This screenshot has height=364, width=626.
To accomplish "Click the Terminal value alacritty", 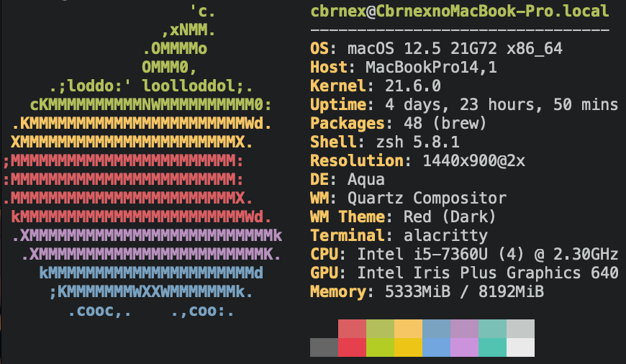I will pyautogui.click(x=445, y=235).
